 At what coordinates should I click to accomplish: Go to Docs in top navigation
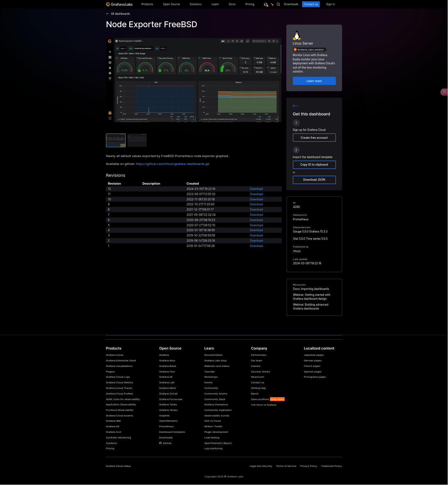(x=232, y=4)
